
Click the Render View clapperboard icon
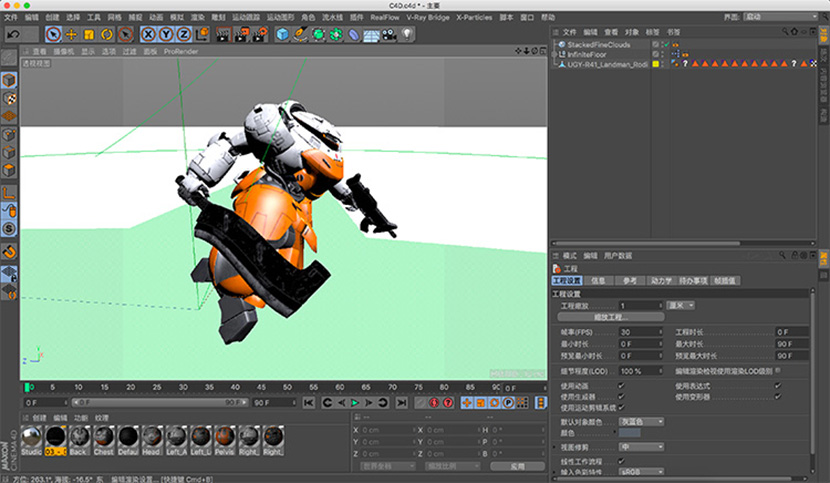tap(223, 35)
